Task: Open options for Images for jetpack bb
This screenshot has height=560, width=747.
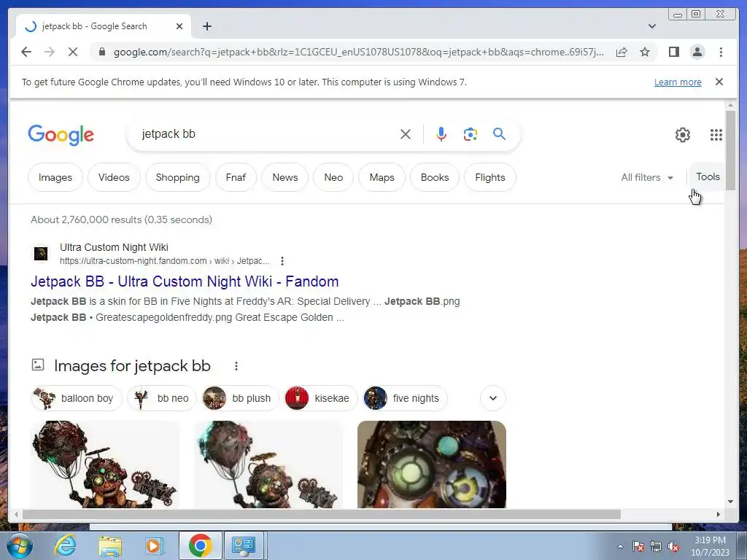Action: (236, 366)
